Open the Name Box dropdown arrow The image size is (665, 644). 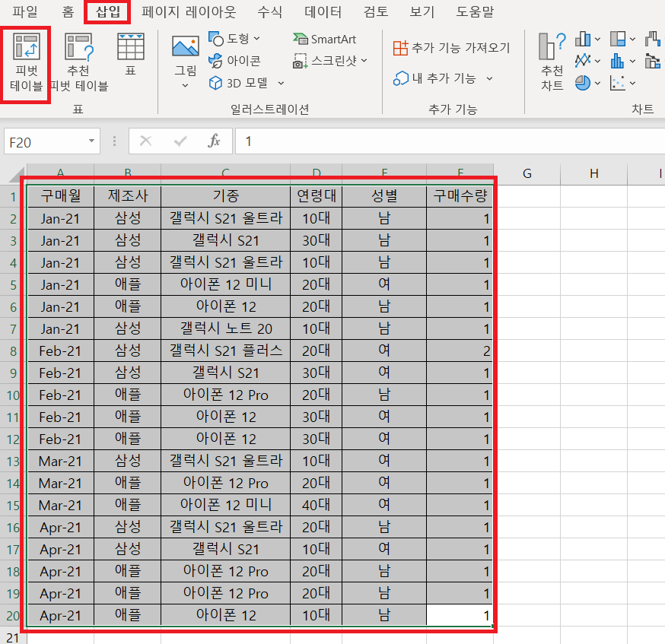(91, 141)
